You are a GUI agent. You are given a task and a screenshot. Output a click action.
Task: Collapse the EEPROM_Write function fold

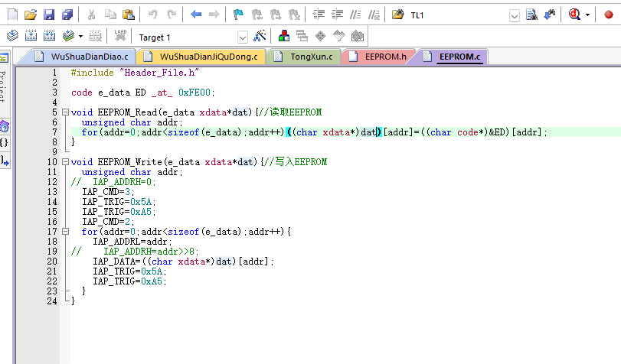pyautogui.click(x=65, y=162)
